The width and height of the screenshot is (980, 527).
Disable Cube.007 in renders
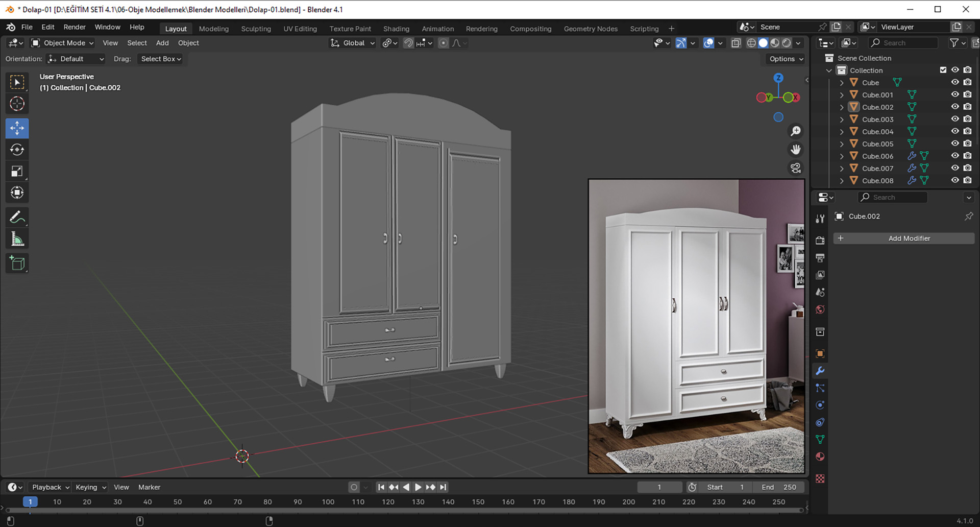coord(967,168)
